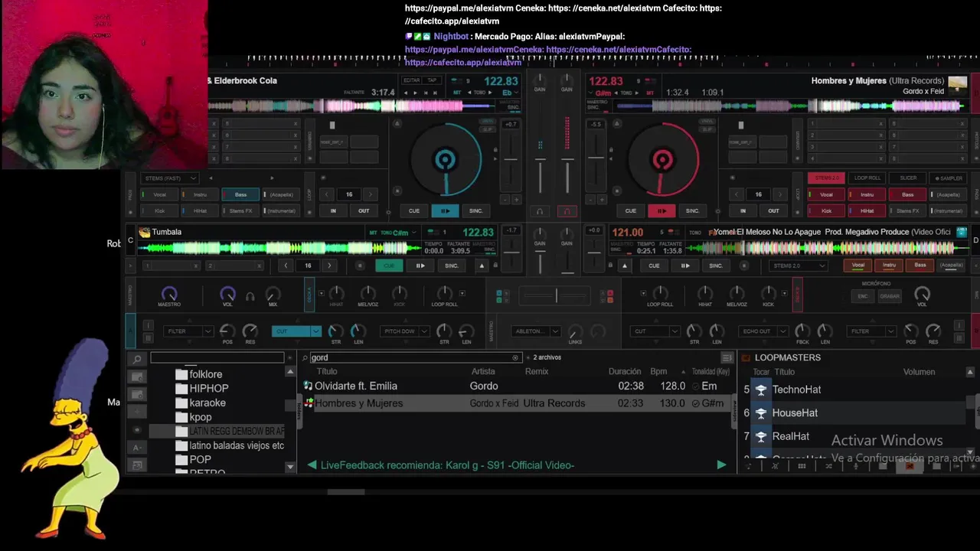The width and height of the screenshot is (980, 551).
Task: Toggle right deck red headphone cue icon
Action: click(567, 211)
